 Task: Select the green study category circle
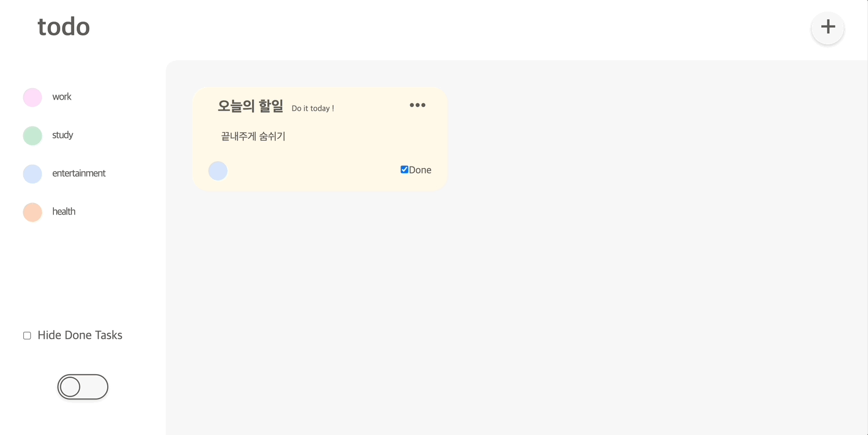[x=32, y=136]
